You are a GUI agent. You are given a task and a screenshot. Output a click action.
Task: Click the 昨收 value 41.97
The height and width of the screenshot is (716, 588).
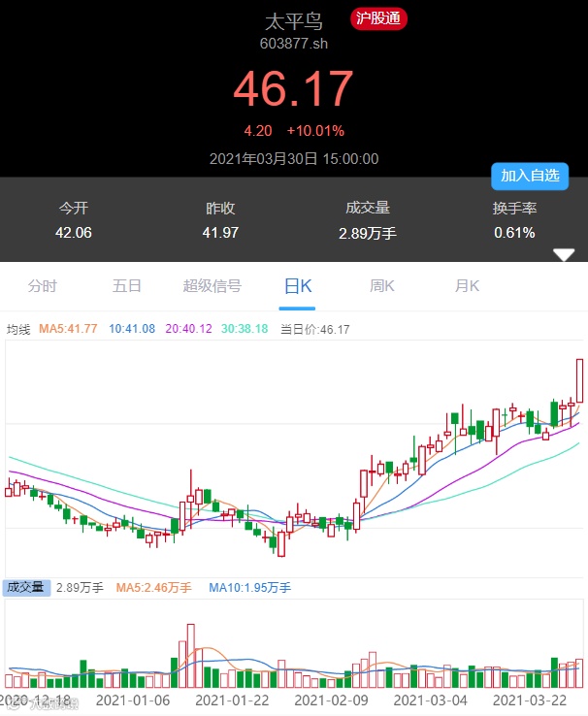pos(220,233)
